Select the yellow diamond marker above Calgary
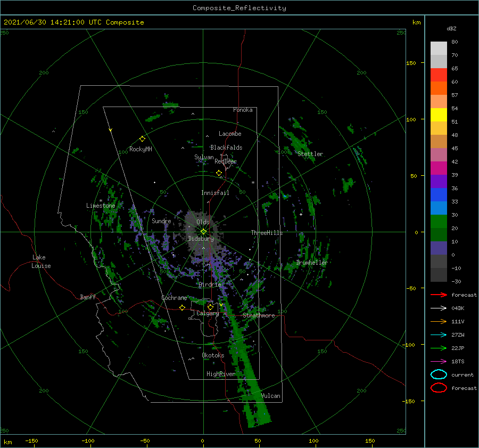 (x=210, y=307)
